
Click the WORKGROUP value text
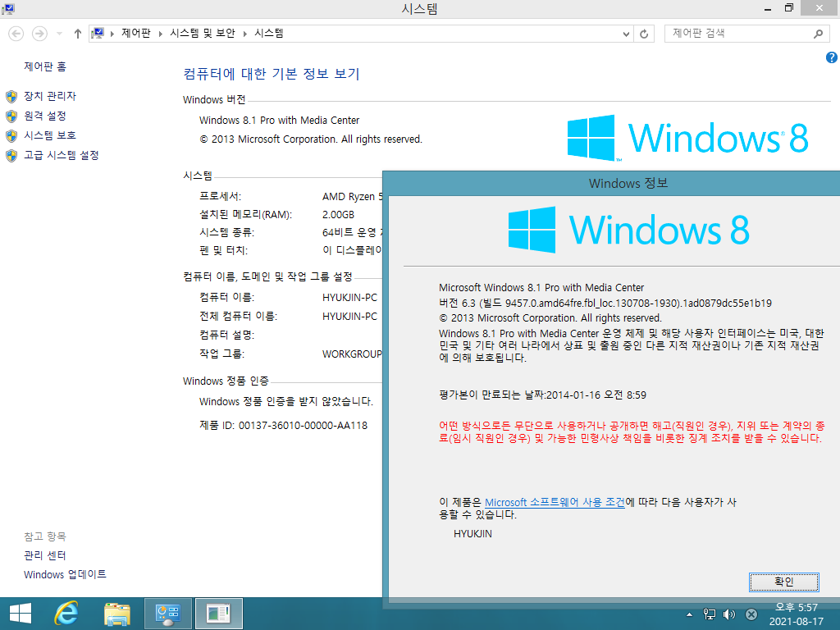[x=352, y=354]
